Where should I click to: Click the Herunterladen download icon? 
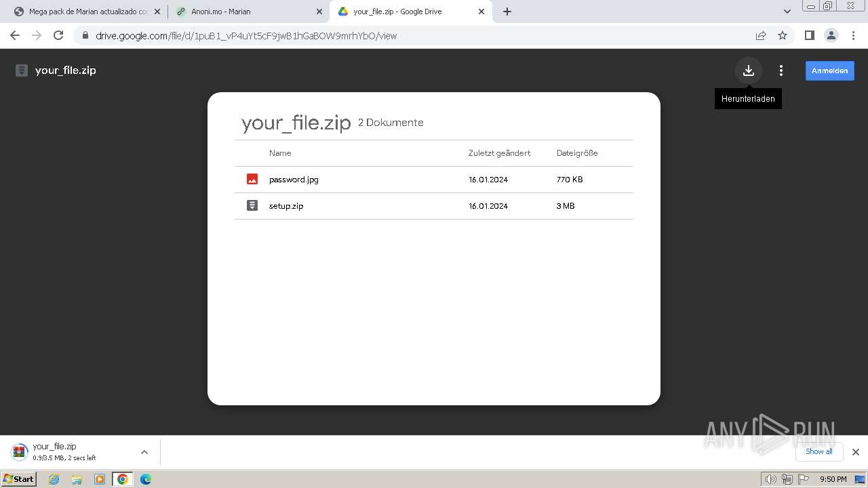click(749, 70)
